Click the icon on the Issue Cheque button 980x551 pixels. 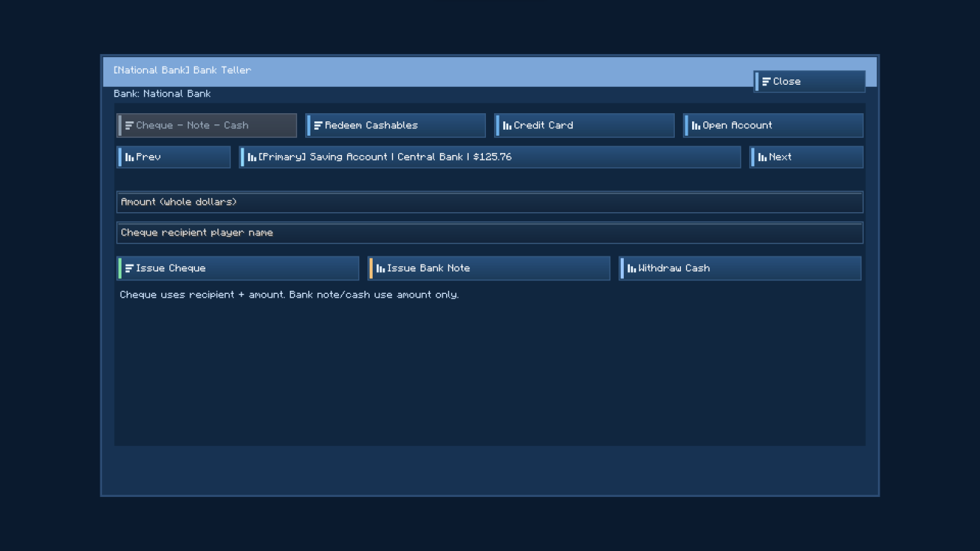(x=129, y=268)
